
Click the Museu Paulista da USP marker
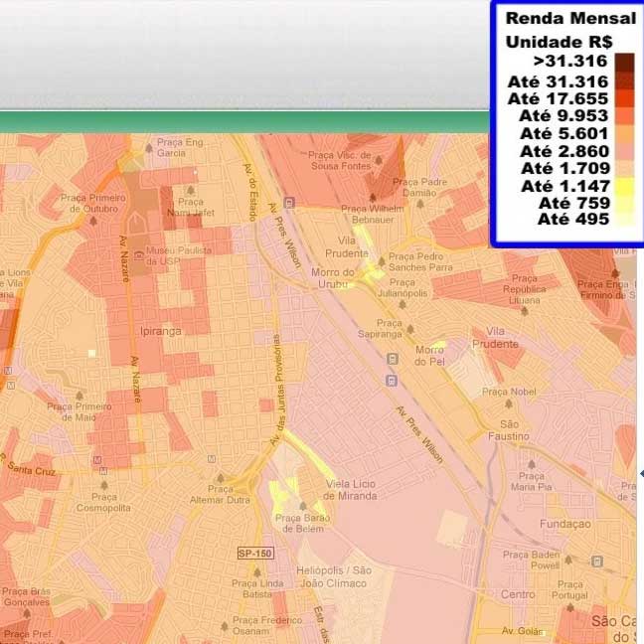pyautogui.click(x=140, y=250)
